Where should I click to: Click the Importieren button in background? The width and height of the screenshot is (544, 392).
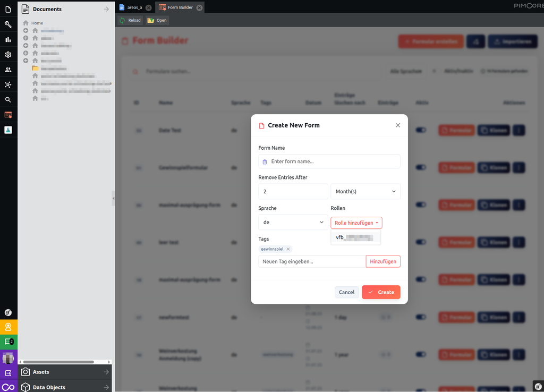coord(513,41)
